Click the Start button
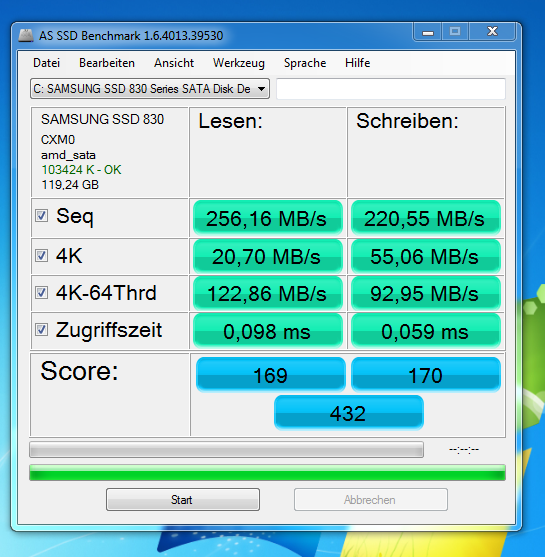The height and width of the screenshot is (557, 545). coord(183,499)
